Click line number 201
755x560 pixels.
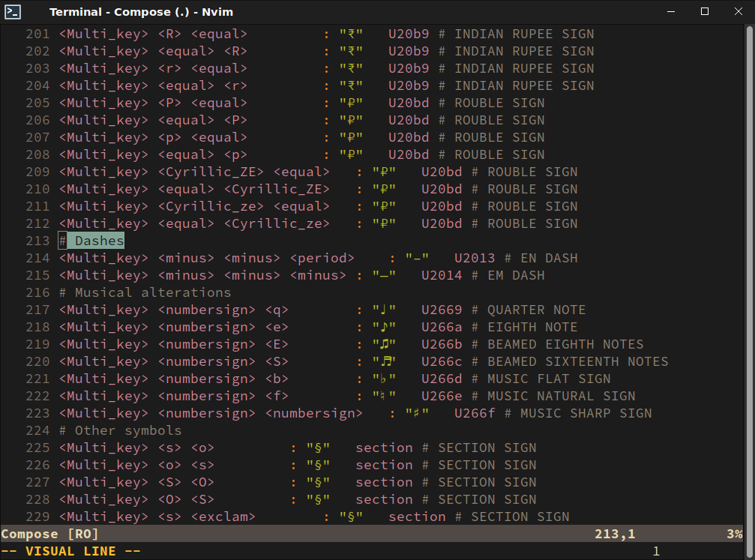click(x=37, y=34)
